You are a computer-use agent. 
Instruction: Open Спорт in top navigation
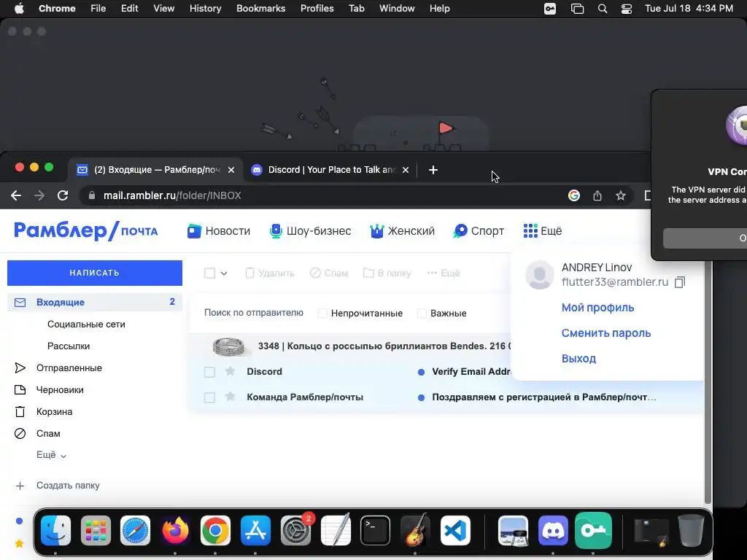(x=479, y=231)
